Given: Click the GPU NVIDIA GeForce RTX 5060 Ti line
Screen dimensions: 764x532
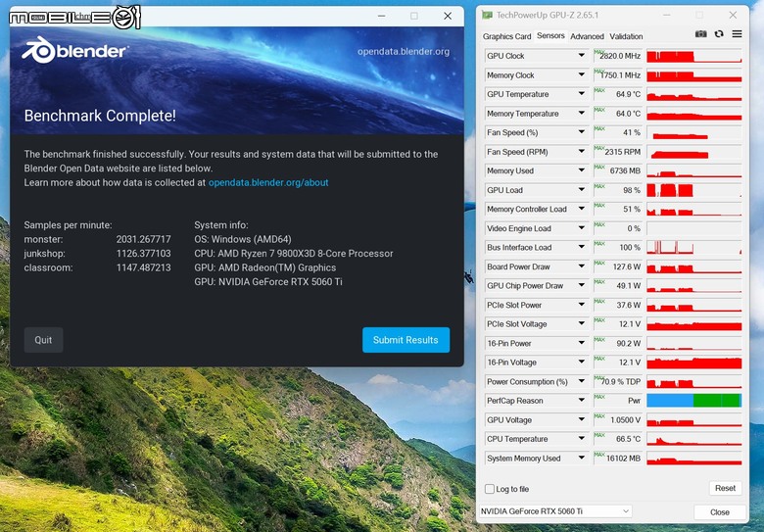Looking at the screenshot, I should pos(268,281).
